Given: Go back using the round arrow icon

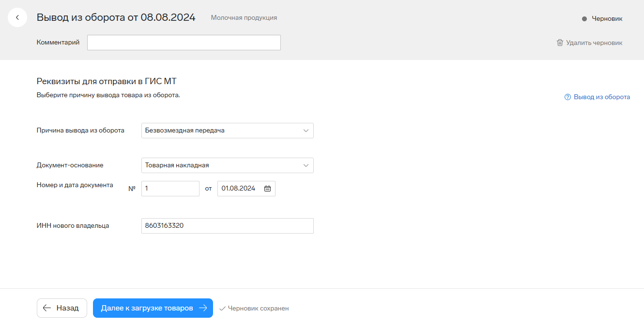Looking at the screenshot, I should pos(17,17).
